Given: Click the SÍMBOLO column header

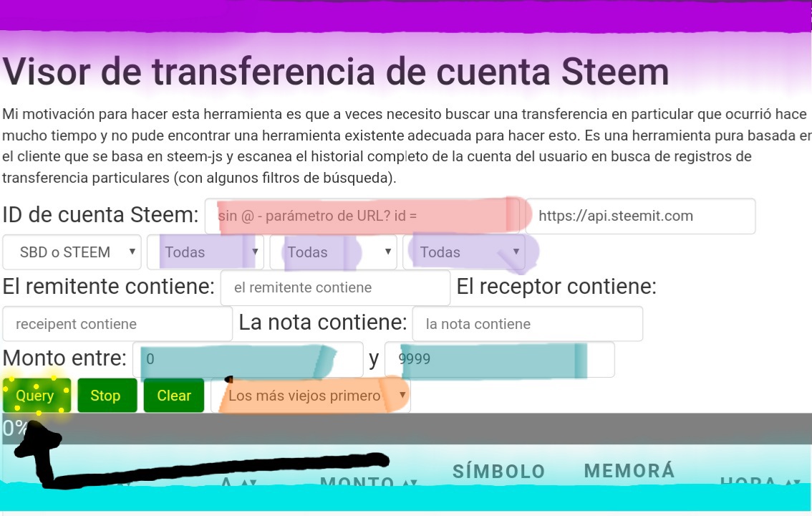Looking at the screenshot, I should tap(498, 472).
